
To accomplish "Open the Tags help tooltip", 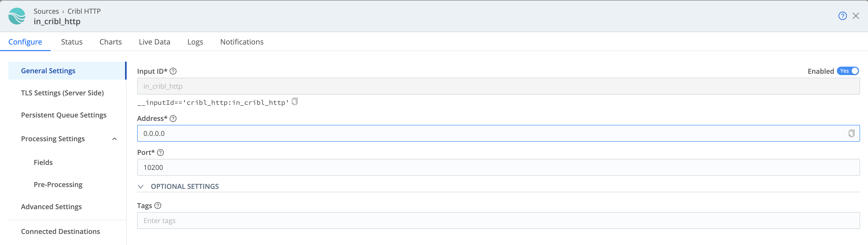I will click(158, 205).
